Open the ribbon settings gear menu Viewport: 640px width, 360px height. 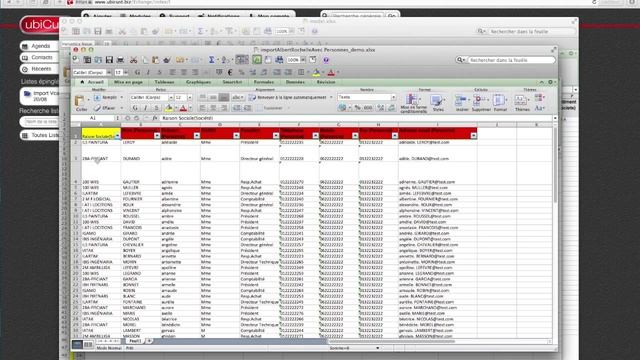(551, 82)
